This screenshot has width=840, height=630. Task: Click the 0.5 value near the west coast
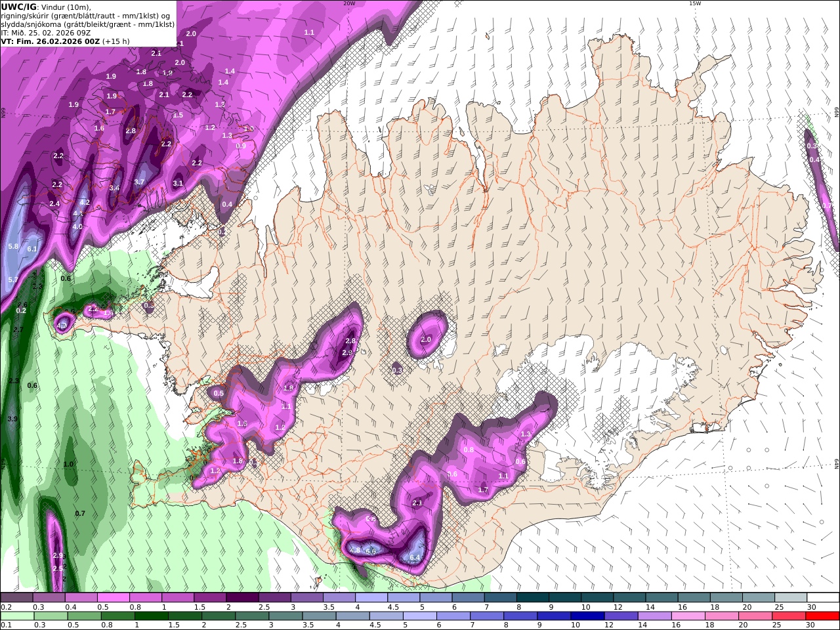coord(219,393)
